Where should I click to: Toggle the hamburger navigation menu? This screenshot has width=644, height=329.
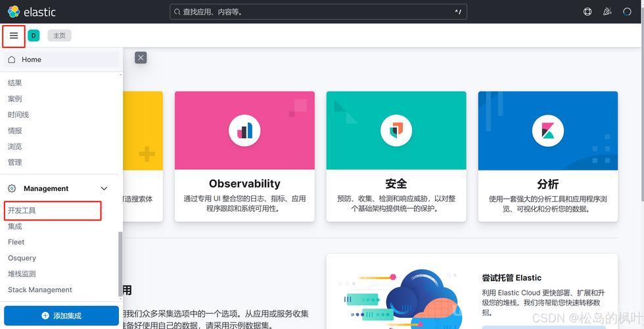tap(14, 36)
